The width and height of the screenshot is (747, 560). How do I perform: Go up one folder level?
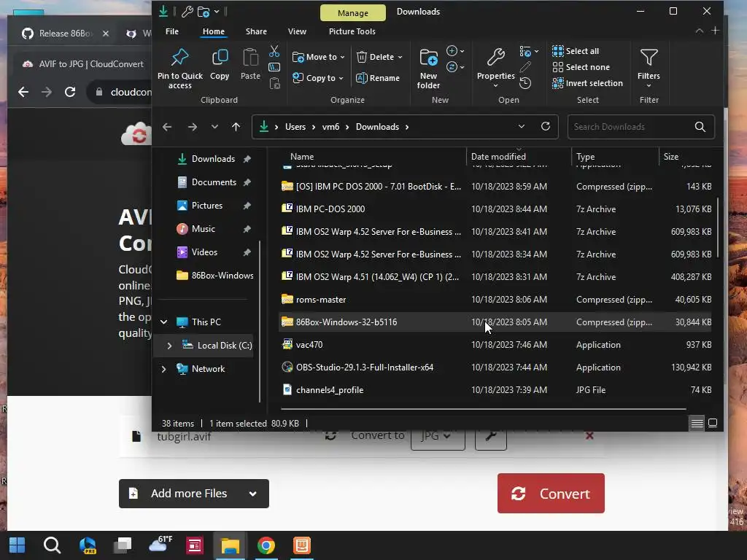tap(236, 127)
